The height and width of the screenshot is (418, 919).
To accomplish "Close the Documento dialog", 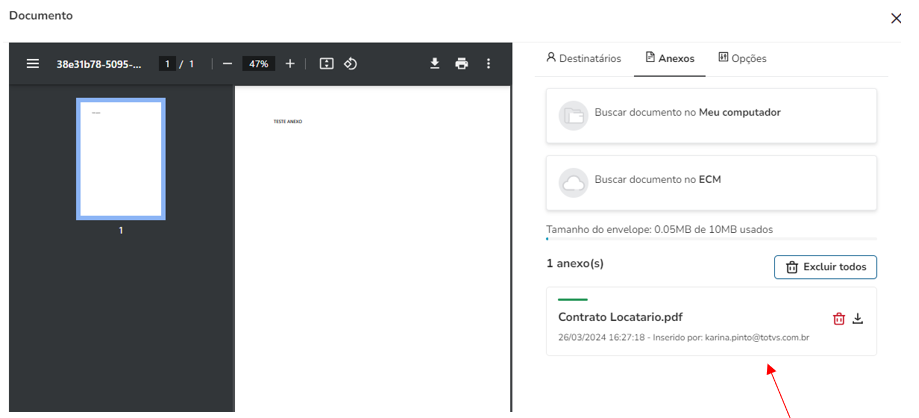I will (x=895, y=17).
